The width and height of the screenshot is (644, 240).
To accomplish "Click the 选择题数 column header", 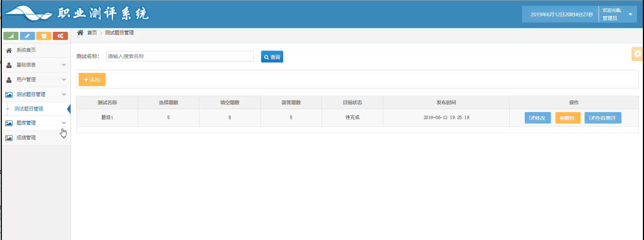I will click(169, 102).
